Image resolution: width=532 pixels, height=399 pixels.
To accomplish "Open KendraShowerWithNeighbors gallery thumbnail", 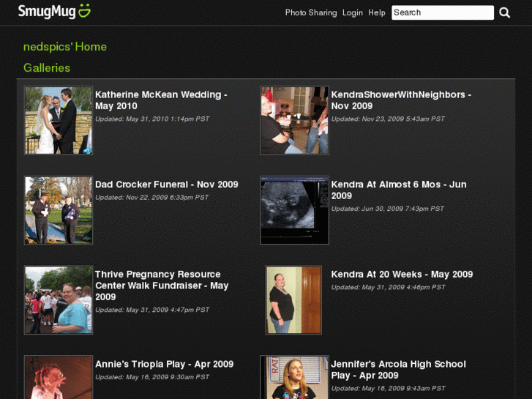I will [294, 121].
